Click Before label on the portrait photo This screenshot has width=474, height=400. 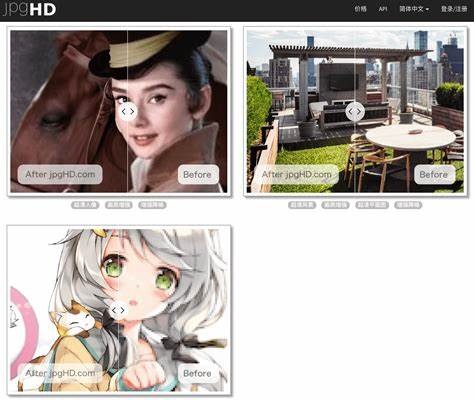tap(198, 174)
